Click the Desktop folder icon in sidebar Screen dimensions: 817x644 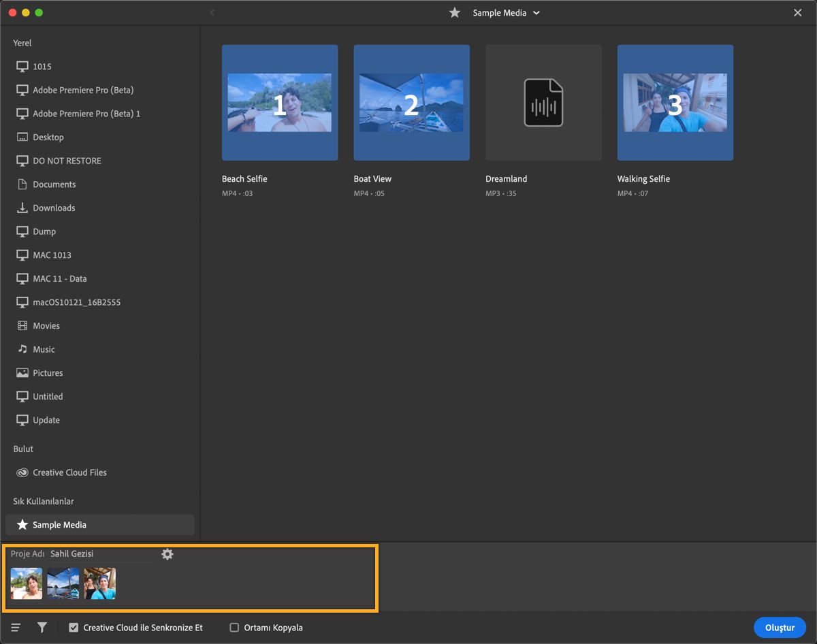tap(22, 137)
